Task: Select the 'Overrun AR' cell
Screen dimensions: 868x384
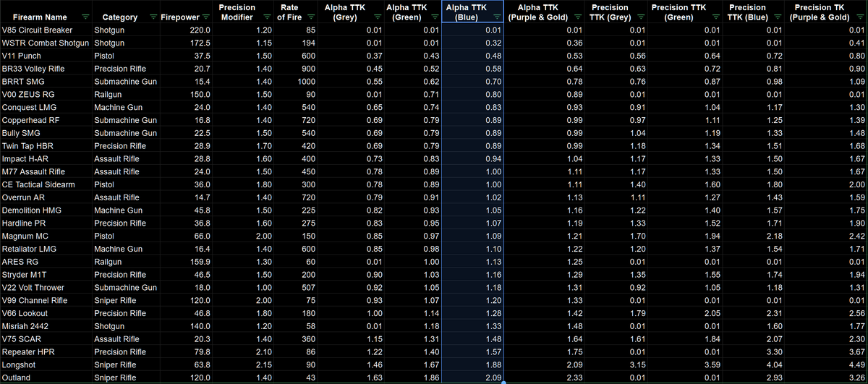Action: [x=46, y=197]
